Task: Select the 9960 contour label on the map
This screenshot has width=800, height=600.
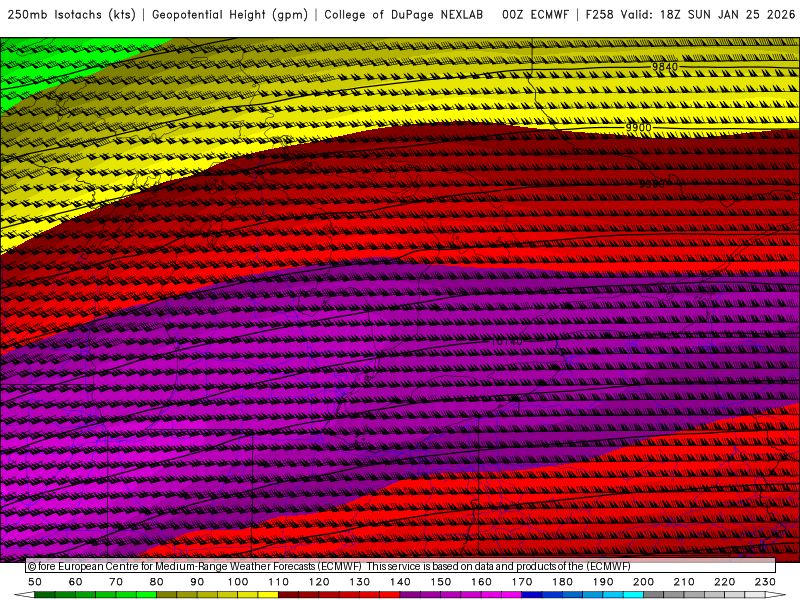Action: pos(651,184)
